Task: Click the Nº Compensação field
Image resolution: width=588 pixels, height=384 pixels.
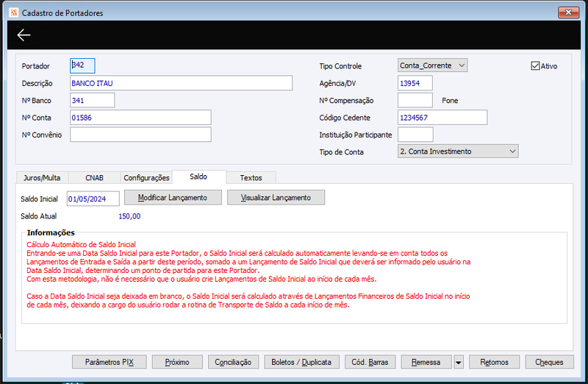Action: 415,100
